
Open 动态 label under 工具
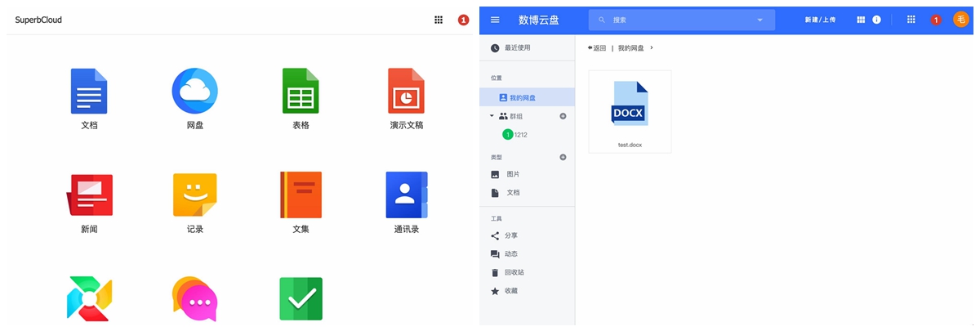point(511,254)
